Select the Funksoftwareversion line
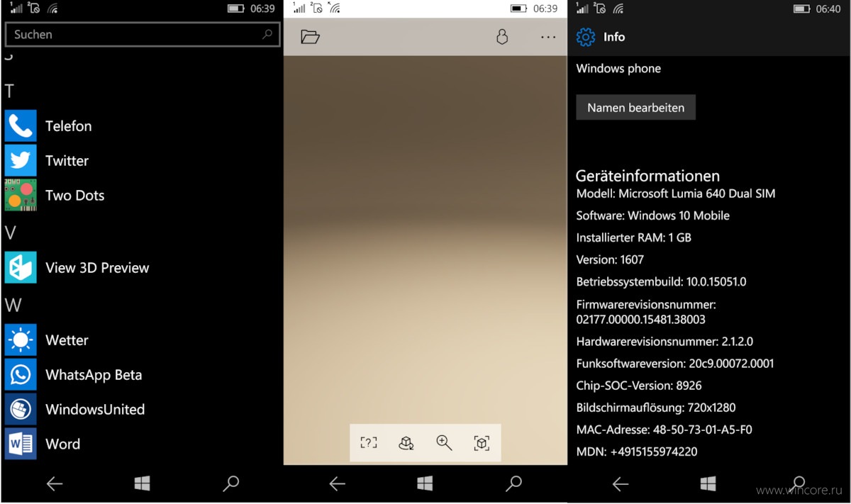Screen dimensions: 851x504 point(675,364)
